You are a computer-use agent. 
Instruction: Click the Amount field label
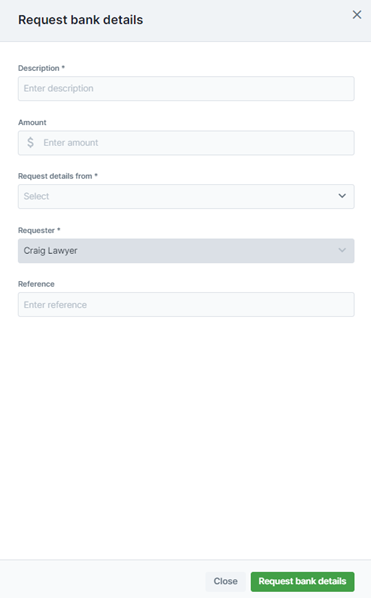pyautogui.click(x=32, y=122)
